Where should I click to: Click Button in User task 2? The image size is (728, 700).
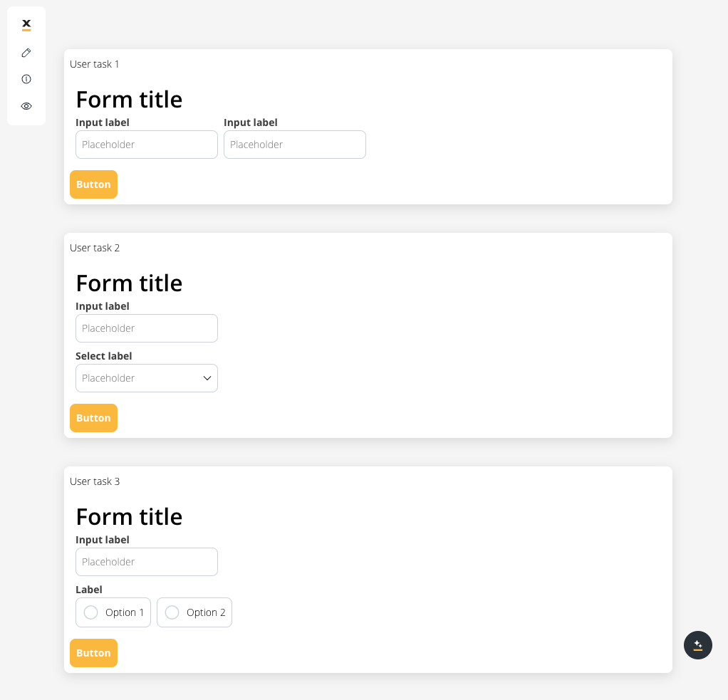(93, 418)
